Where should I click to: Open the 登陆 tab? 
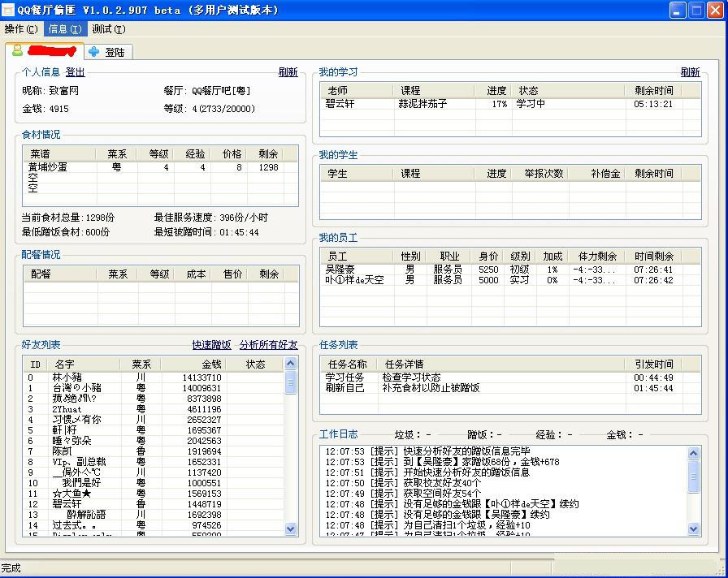click(108, 52)
